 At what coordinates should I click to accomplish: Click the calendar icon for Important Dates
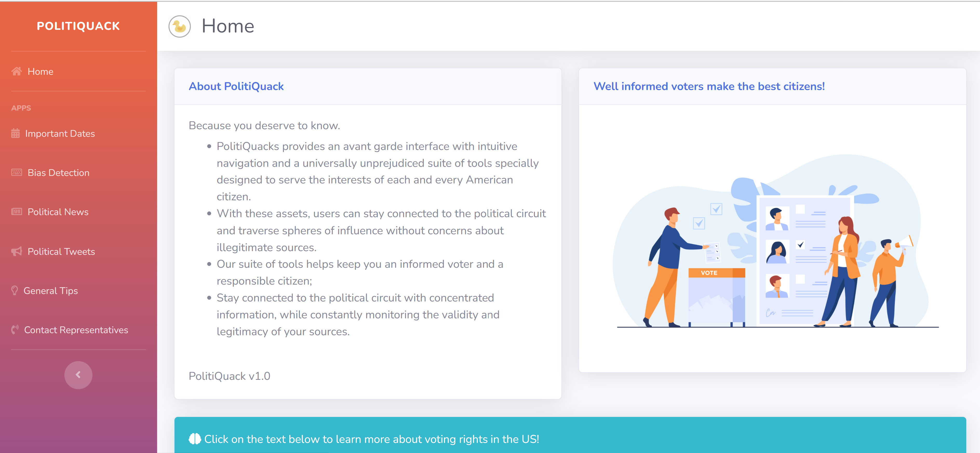pyautogui.click(x=15, y=133)
